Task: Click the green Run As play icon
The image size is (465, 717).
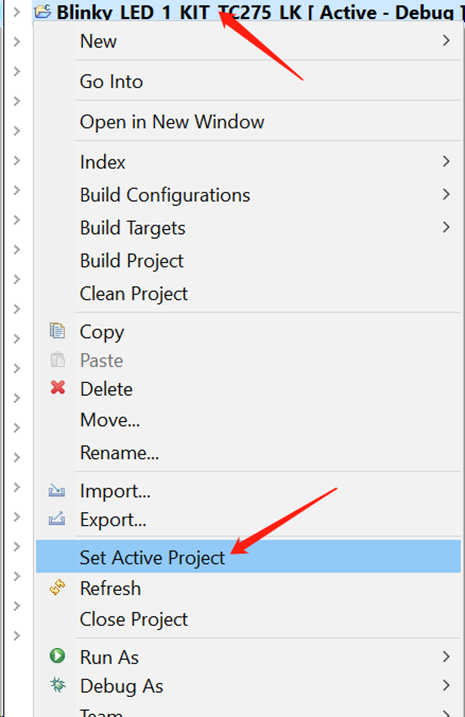Action: pos(57,656)
